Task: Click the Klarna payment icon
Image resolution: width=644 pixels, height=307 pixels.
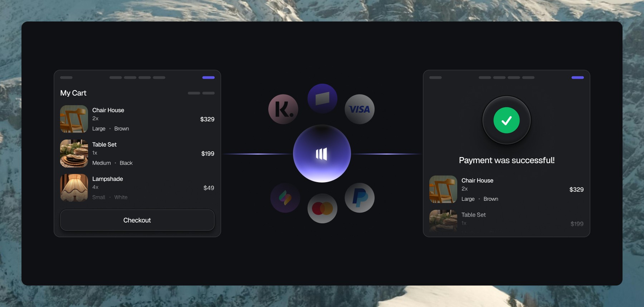Action: tap(283, 109)
